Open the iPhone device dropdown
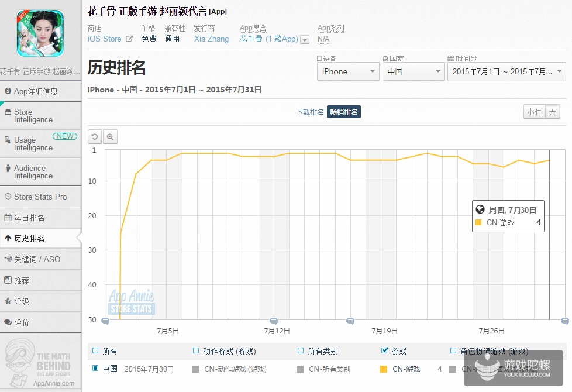This screenshot has width=572, height=392. tap(348, 71)
